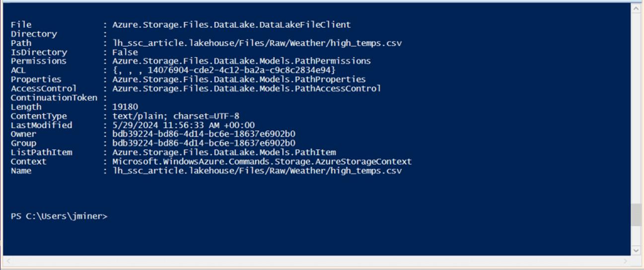
Task: Click the PS C:\Users\jminer> prompt
Action: tap(59, 216)
